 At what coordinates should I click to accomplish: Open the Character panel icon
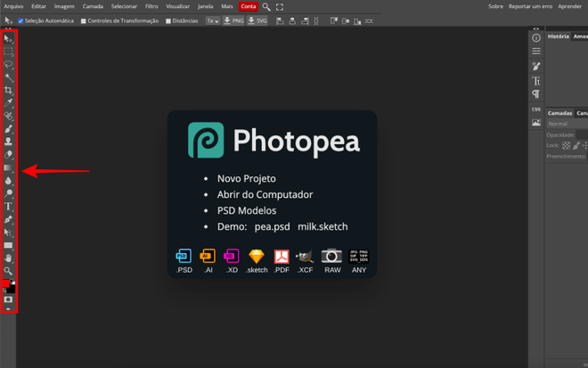(536, 81)
